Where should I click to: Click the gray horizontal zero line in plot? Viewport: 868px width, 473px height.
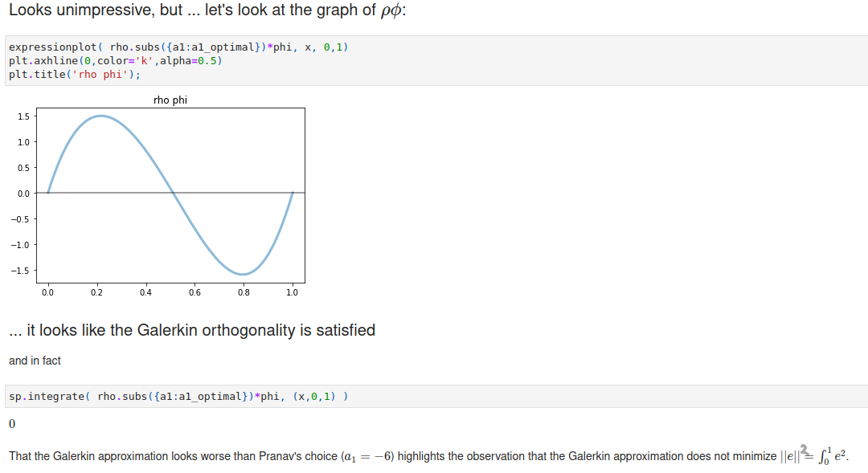point(170,193)
